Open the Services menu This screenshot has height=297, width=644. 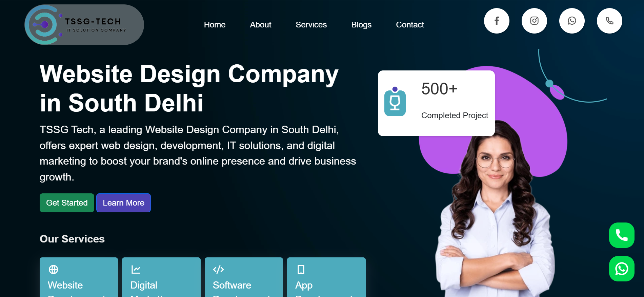(x=311, y=25)
